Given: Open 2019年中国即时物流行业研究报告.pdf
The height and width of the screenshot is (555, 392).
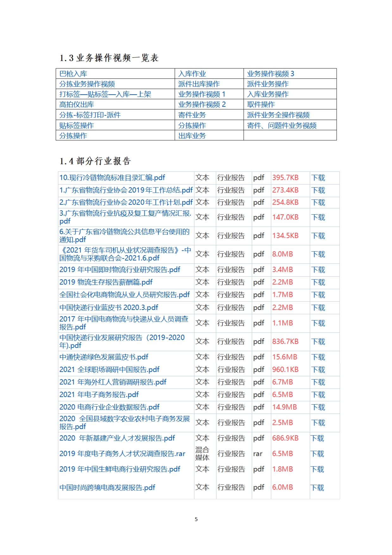Looking at the screenshot, I should click(120, 269).
